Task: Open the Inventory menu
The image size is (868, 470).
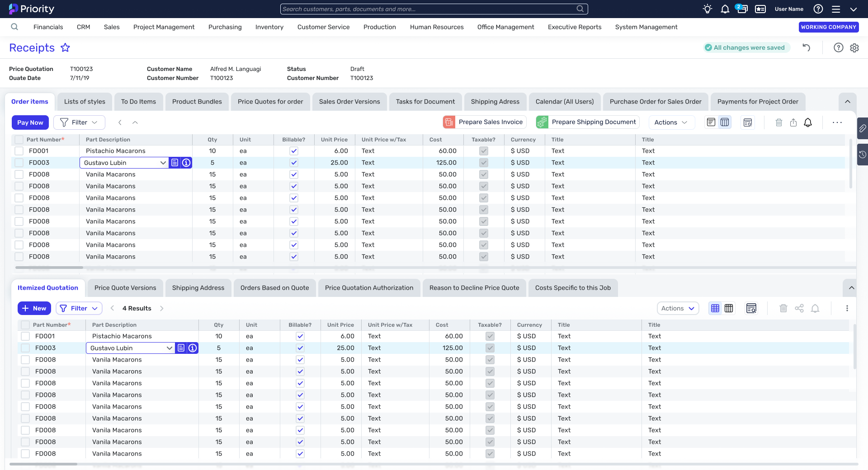Action: (x=269, y=27)
